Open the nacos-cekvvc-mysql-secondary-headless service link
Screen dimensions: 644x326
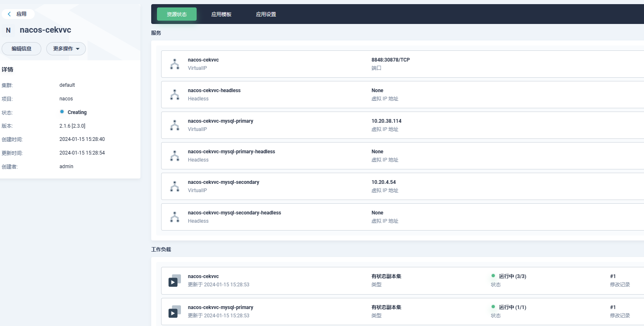pyautogui.click(x=234, y=213)
